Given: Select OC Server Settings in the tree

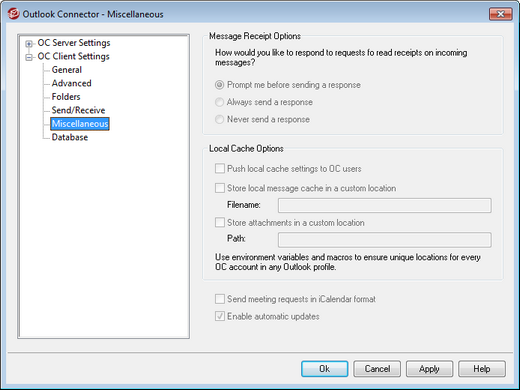Looking at the screenshot, I should (x=74, y=43).
